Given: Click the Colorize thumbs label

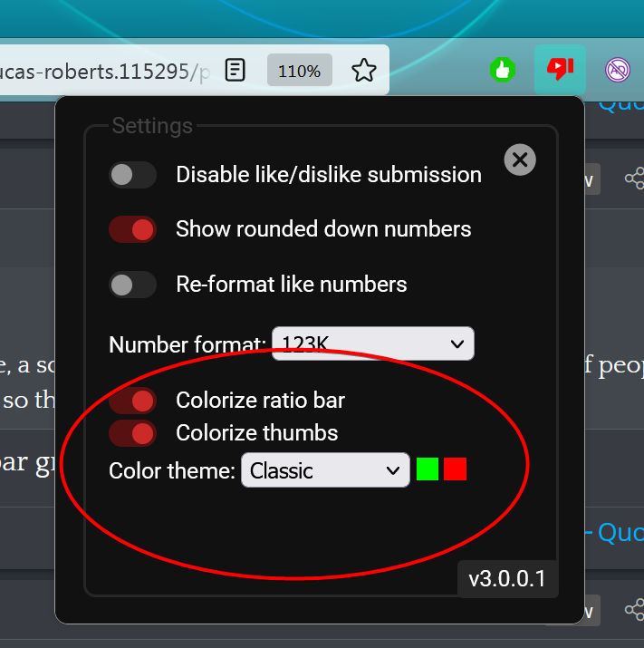Looking at the screenshot, I should pyautogui.click(x=257, y=433).
